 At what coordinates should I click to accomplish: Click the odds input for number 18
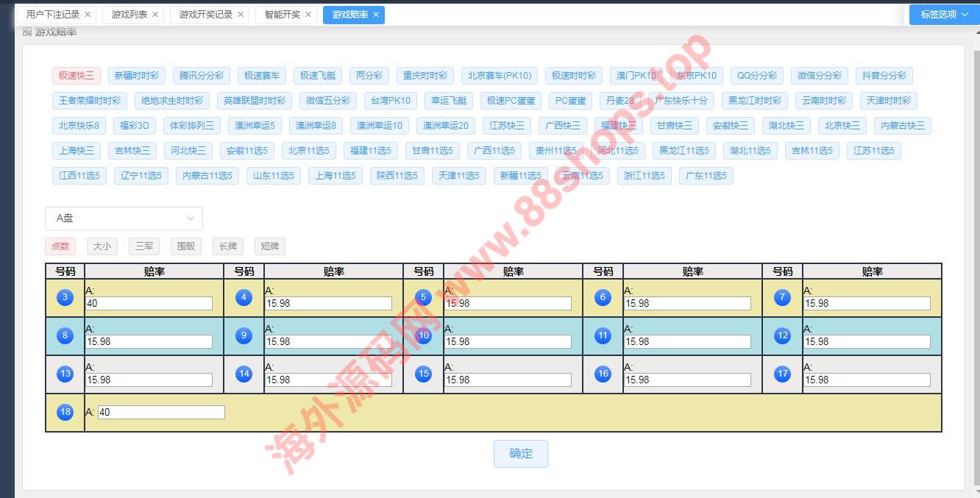(x=160, y=413)
